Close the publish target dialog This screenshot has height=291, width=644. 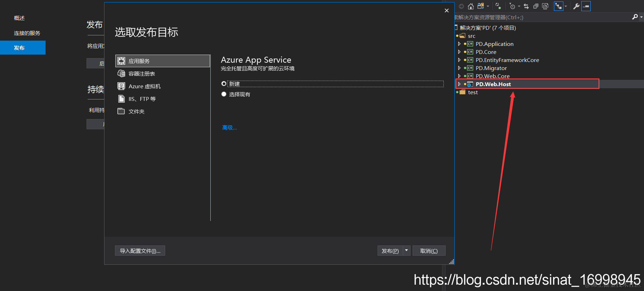[x=447, y=11]
